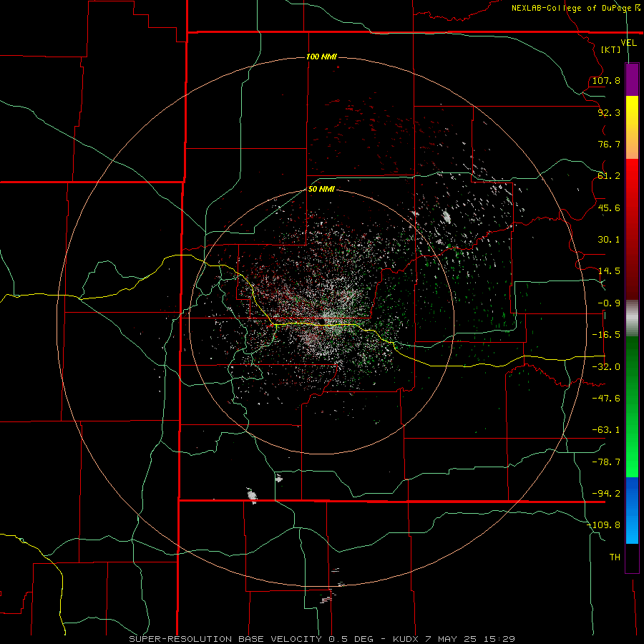Select the 14.5 velocity label

point(609,271)
